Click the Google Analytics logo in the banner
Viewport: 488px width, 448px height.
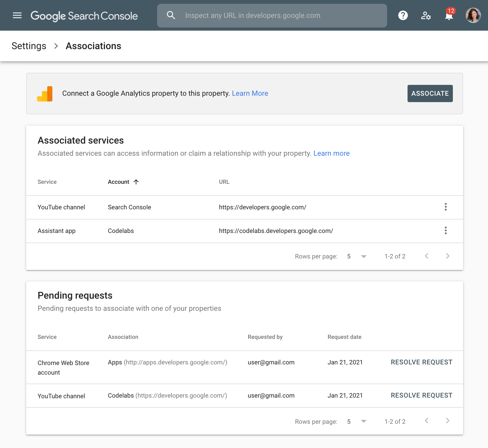(x=45, y=93)
